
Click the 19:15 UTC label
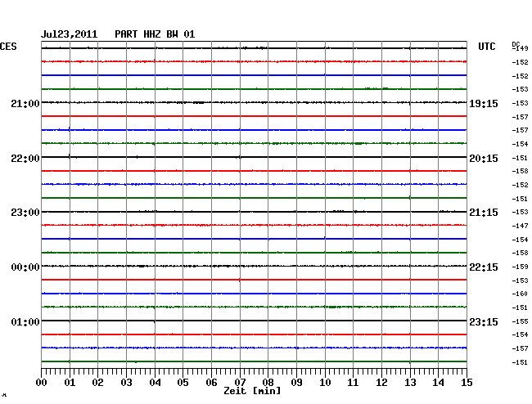(483, 104)
